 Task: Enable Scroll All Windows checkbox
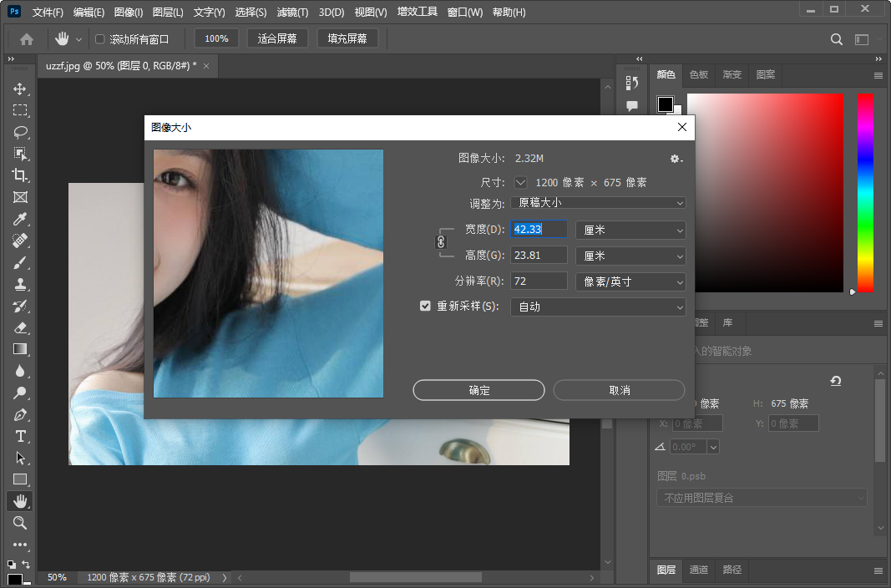coord(100,39)
